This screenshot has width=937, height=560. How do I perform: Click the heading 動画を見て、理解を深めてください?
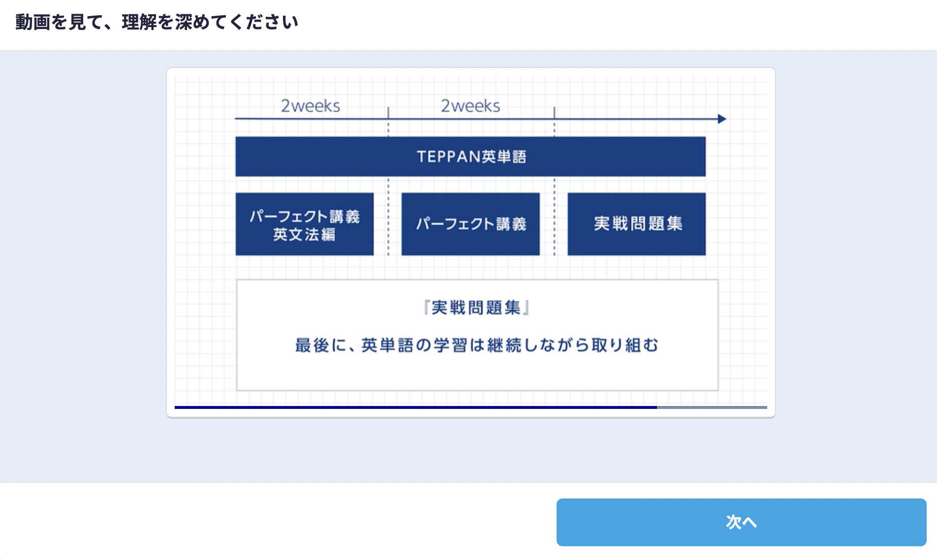coord(157,22)
